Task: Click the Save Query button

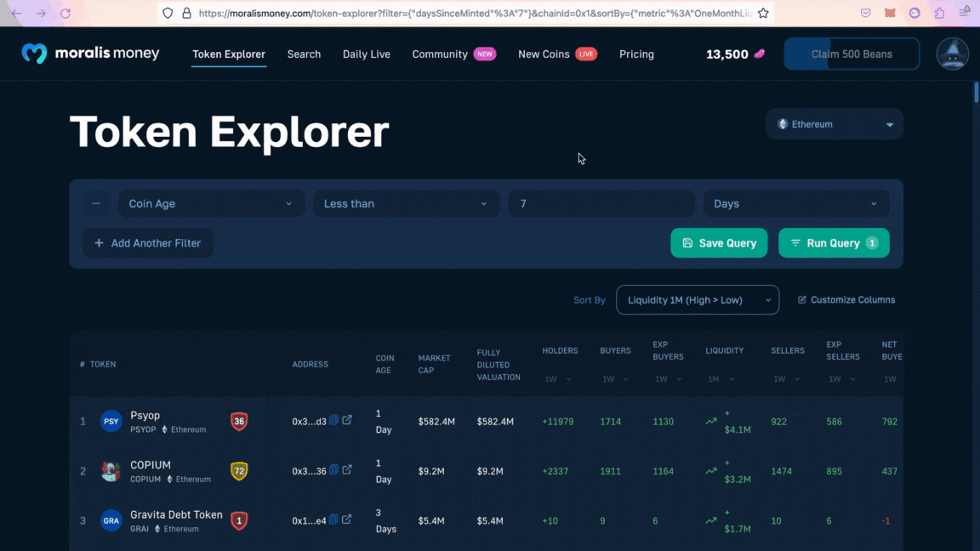Action: click(719, 243)
